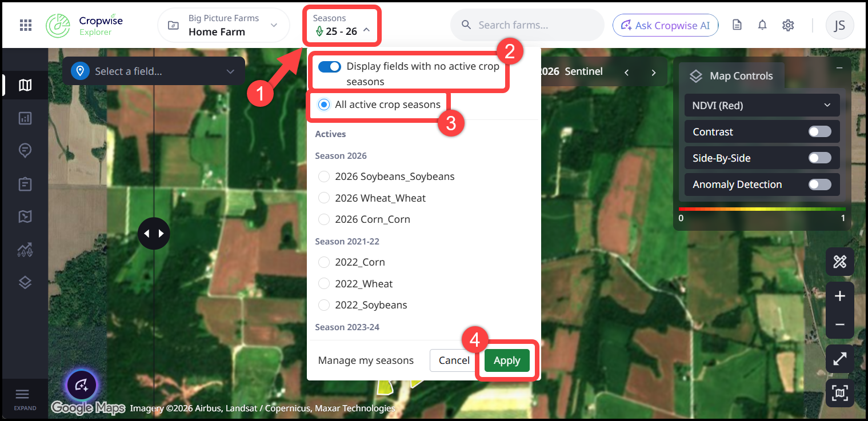This screenshot has width=868, height=421.
Task: Open the location comment sidebar icon
Action: point(25,151)
